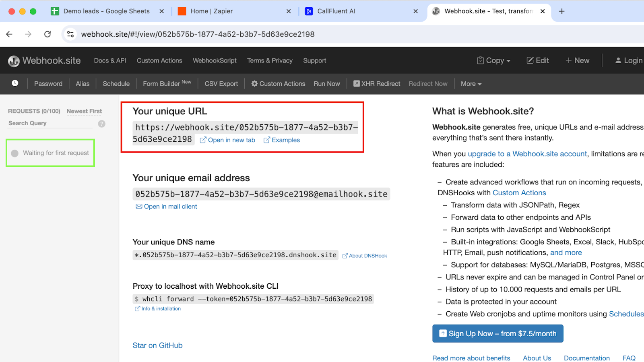The height and width of the screenshot is (362, 644).
Task: Click Schedule in the toolbar
Action: [x=116, y=84]
